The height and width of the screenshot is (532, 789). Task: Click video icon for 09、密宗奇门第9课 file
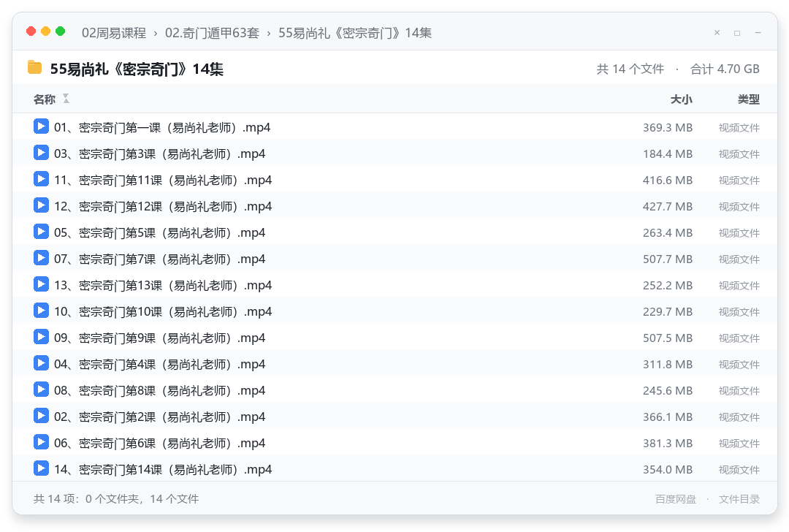point(41,337)
